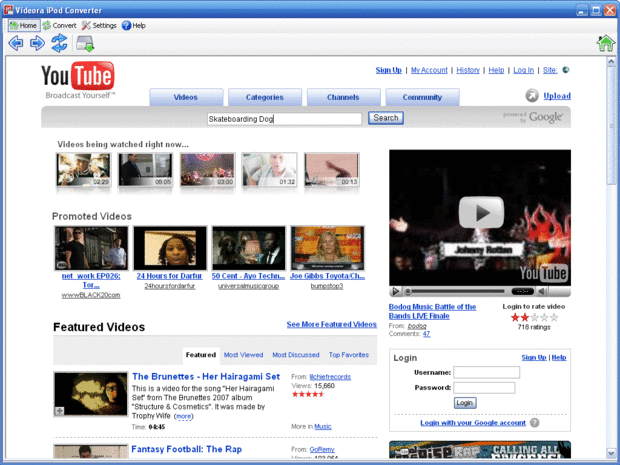Open the Home tab in toolbar

tap(24, 26)
